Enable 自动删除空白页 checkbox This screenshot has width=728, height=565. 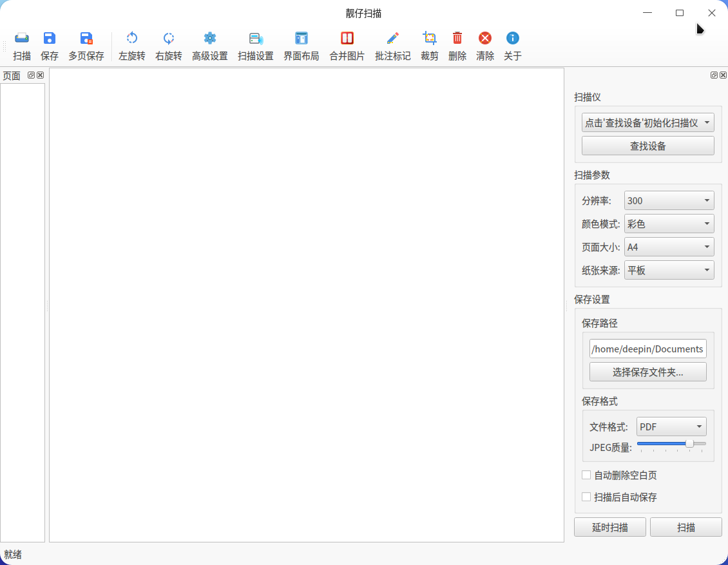coord(586,475)
